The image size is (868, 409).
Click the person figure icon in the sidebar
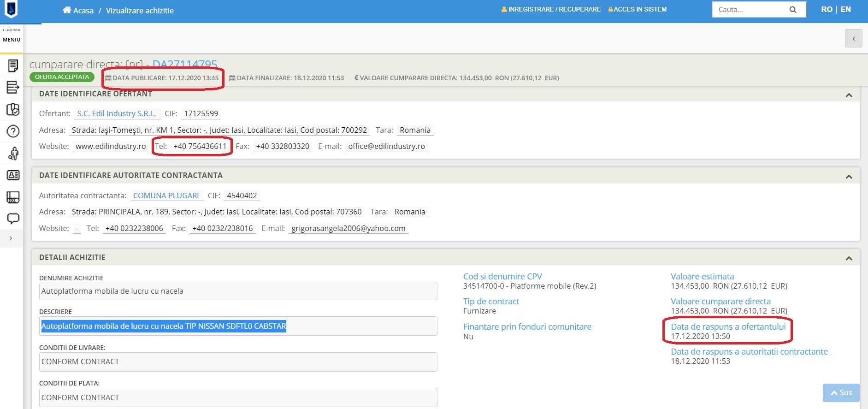(13, 153)
